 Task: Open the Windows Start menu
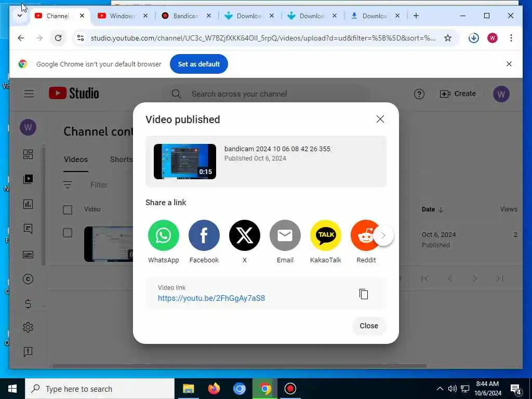click(x=12, y=389)
